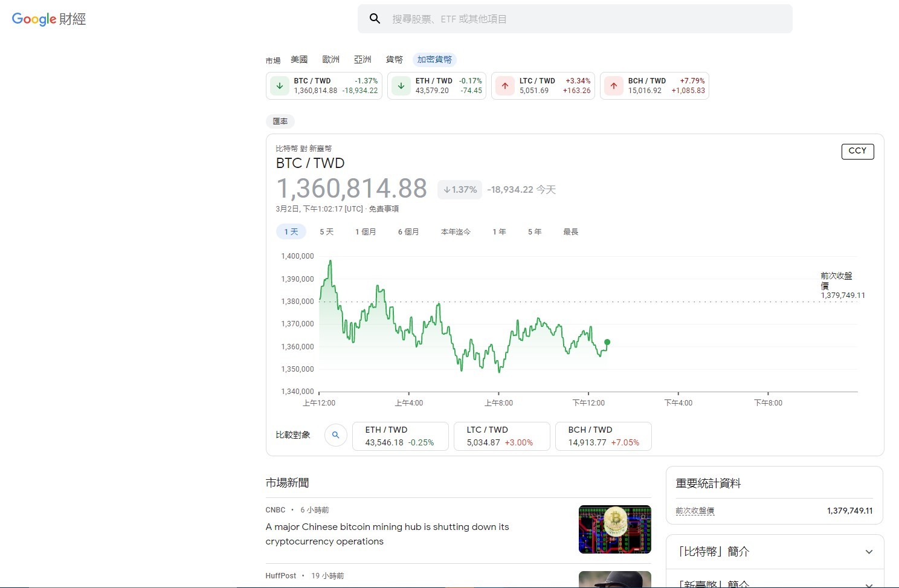Compare with LTC / TWD
Viewport: 899px width, 588px height.
click(x=502, y=436)
